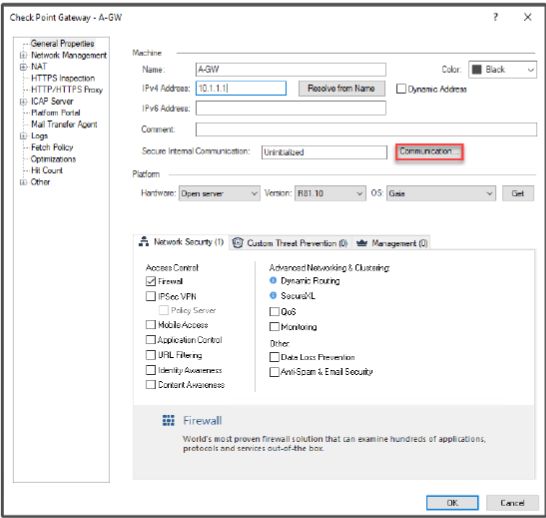Switch to the Network Security tab
The width and height of the screenshot is (546, 518).
pos(181,242)
